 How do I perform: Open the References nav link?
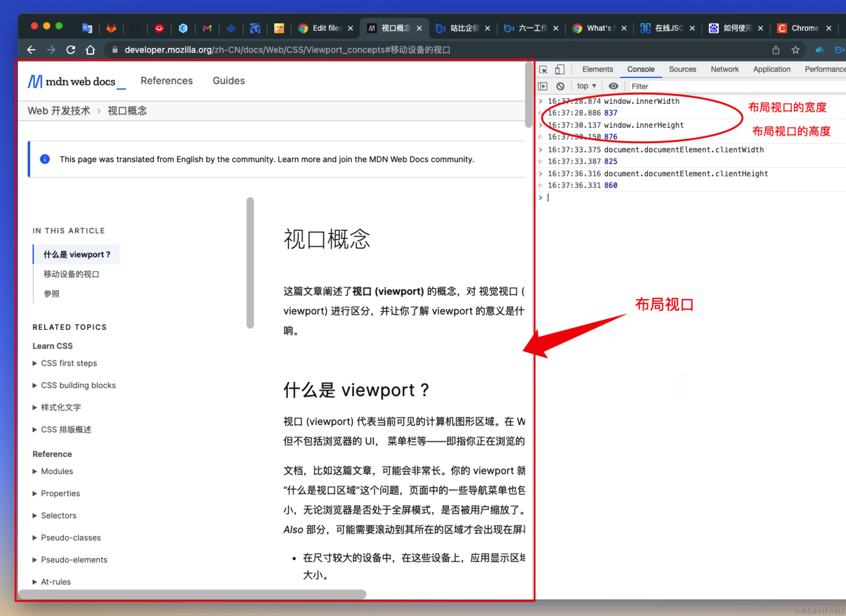[166, 81]
